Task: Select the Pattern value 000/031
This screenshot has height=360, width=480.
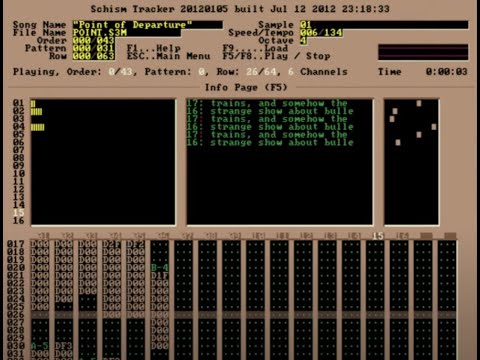Action: (x=94, y=48)
